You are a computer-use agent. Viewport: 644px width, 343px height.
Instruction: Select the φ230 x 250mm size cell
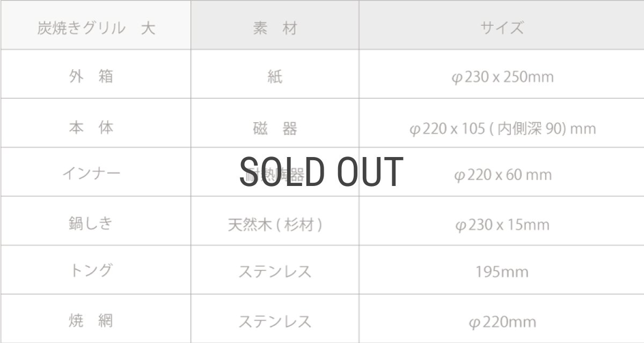pyautogui.click(x=502, y=77)
